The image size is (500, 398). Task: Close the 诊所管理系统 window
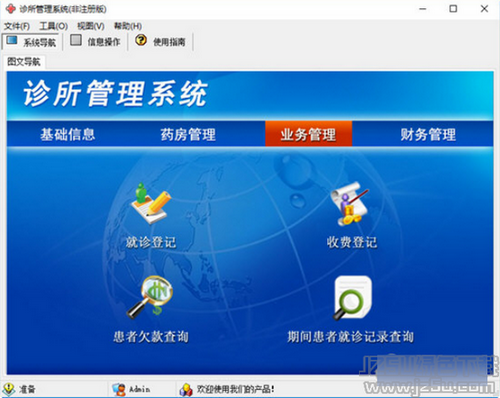tap(484, 9)
